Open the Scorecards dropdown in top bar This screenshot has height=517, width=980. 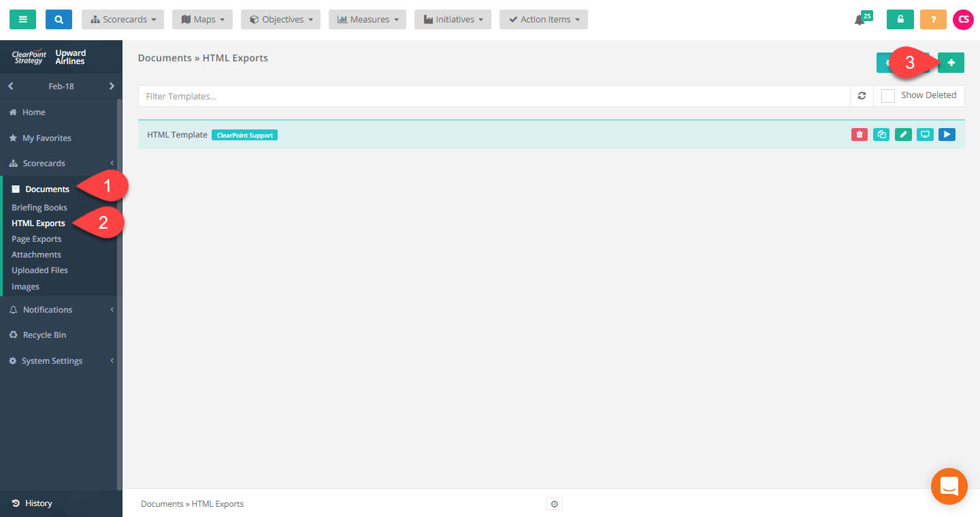(x=122, y=20)
